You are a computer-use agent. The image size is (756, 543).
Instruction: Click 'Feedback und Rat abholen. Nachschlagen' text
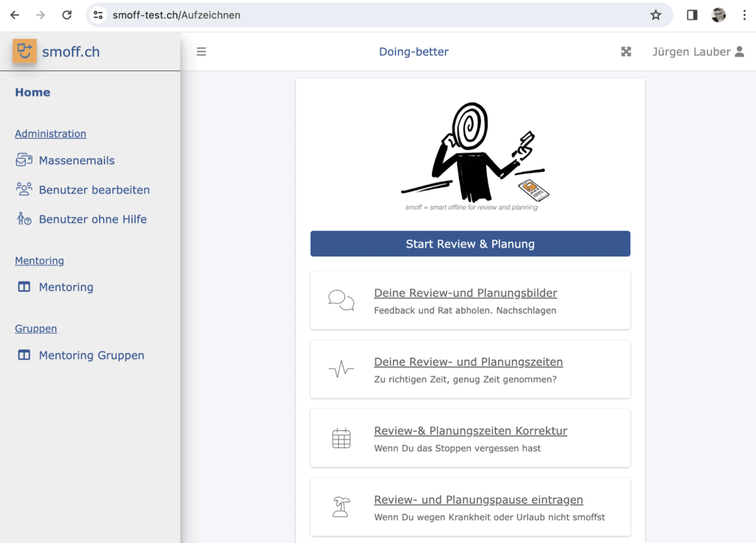pyautogui.click(x=465, y=310)
